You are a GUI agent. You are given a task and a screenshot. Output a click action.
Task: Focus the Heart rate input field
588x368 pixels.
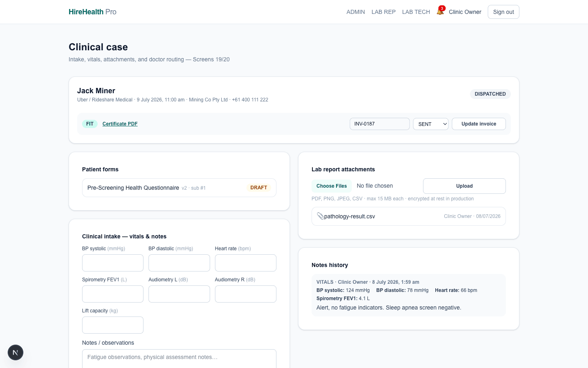(x=246, y=263)
